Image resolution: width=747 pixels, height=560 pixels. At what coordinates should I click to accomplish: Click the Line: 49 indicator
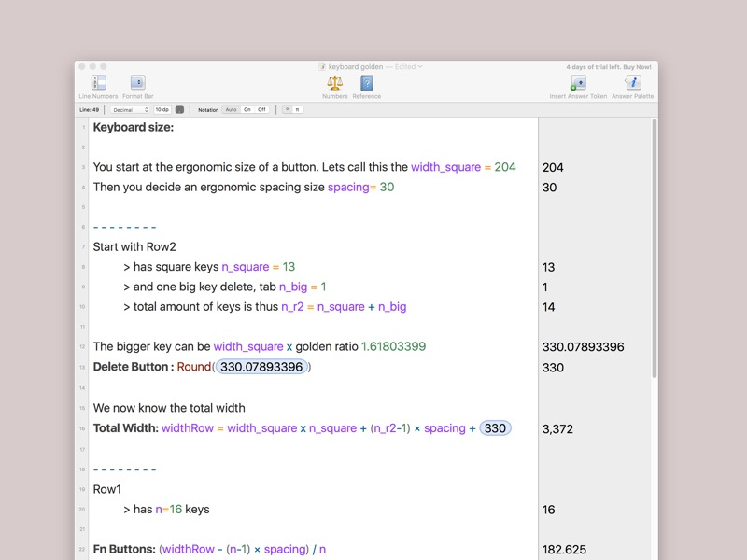point(89,110)
